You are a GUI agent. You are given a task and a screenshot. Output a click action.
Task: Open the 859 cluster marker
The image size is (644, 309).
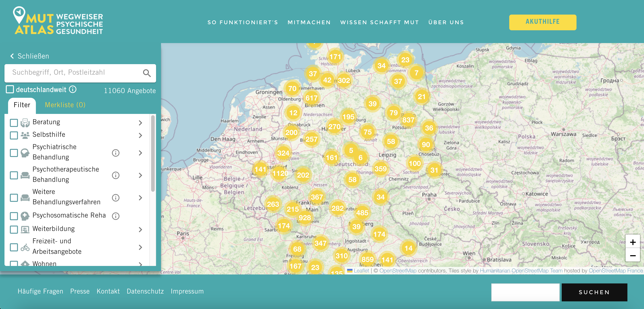368,259
